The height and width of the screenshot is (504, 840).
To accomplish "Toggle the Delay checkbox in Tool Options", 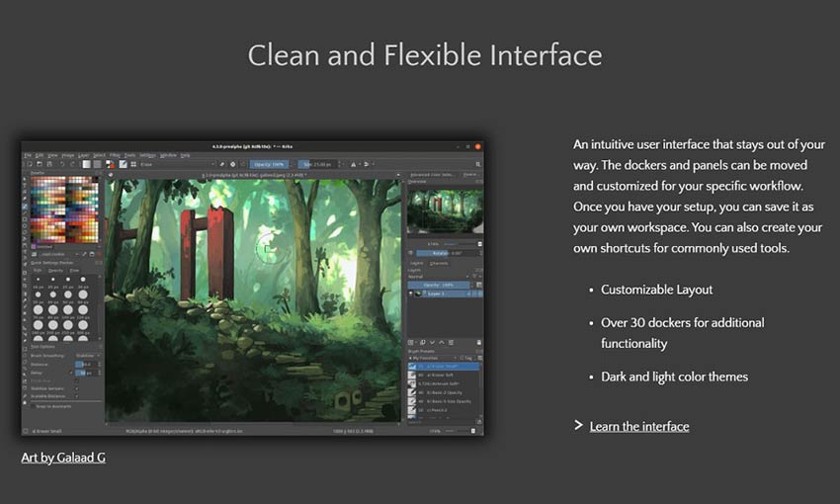I will click(71, 373).
